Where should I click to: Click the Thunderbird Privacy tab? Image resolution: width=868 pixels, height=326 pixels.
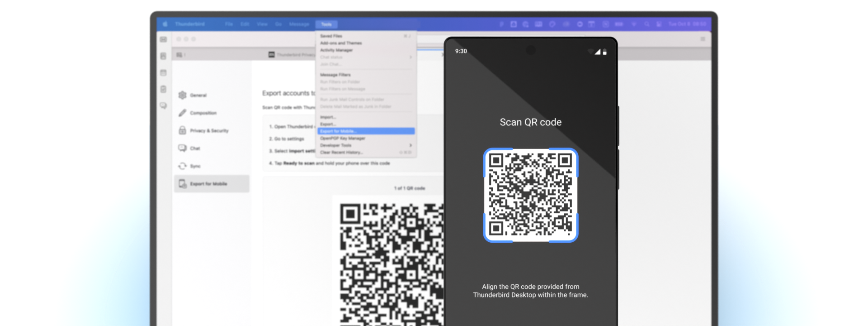[292, 54]
